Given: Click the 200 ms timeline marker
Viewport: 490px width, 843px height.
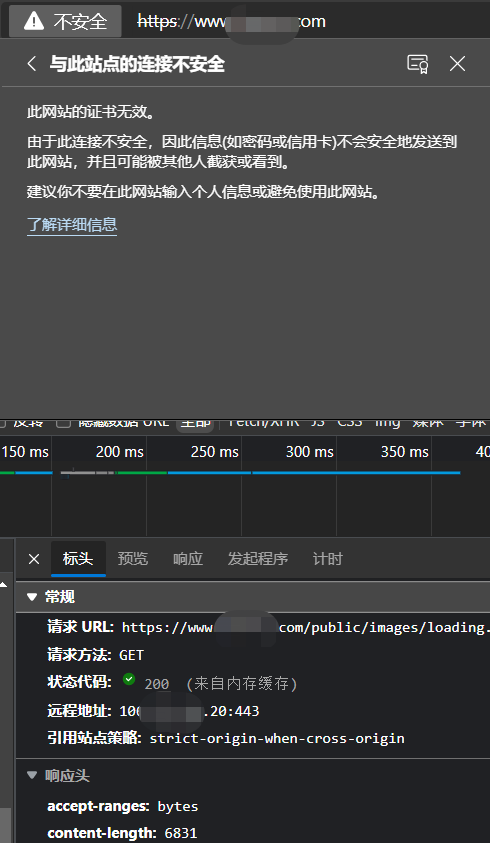Looking at the screenshot, I should (119, 452).
